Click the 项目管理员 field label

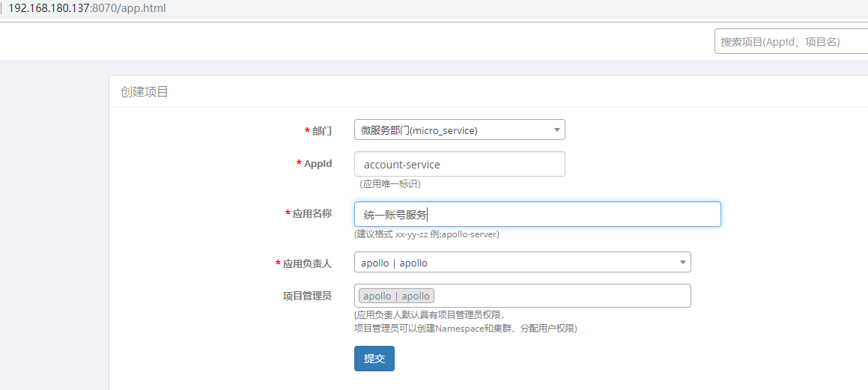(302, 296)
